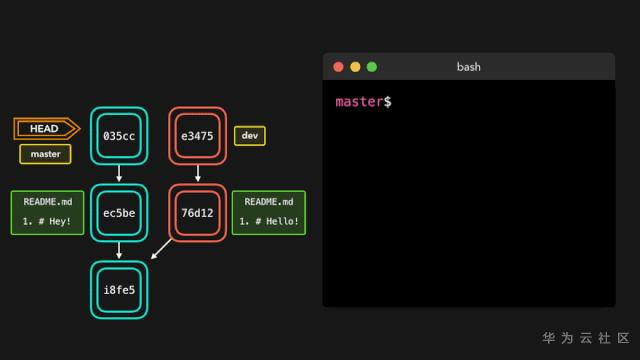640x360 pixels.
Task: Click the green maximize button of bash window
Action: click(x=372, y=67)
